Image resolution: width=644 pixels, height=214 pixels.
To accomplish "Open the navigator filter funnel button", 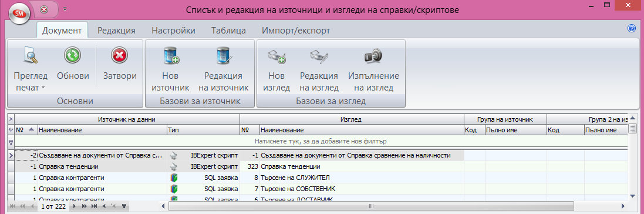I will (x=124, y=206).
